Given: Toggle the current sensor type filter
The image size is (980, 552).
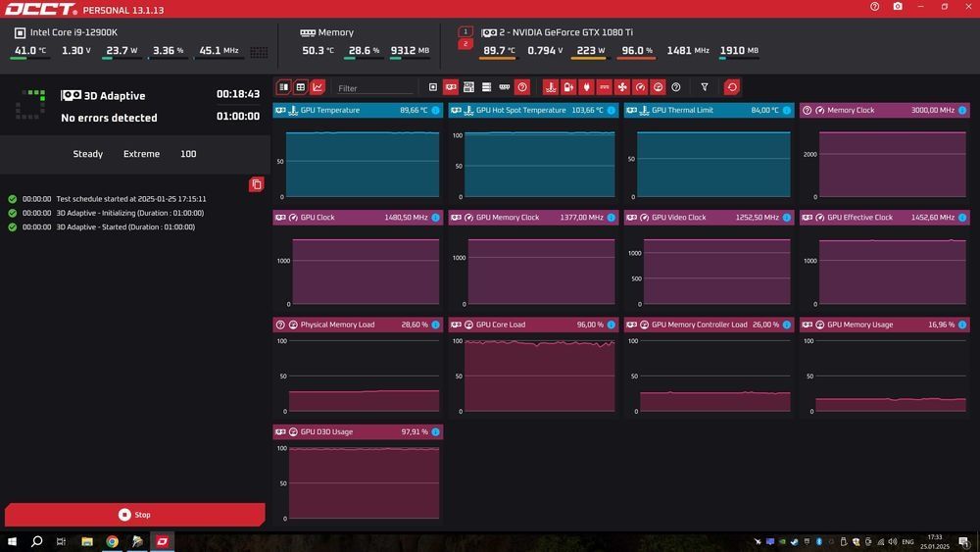Looking at the screenshot, I should tap(605, 87).
